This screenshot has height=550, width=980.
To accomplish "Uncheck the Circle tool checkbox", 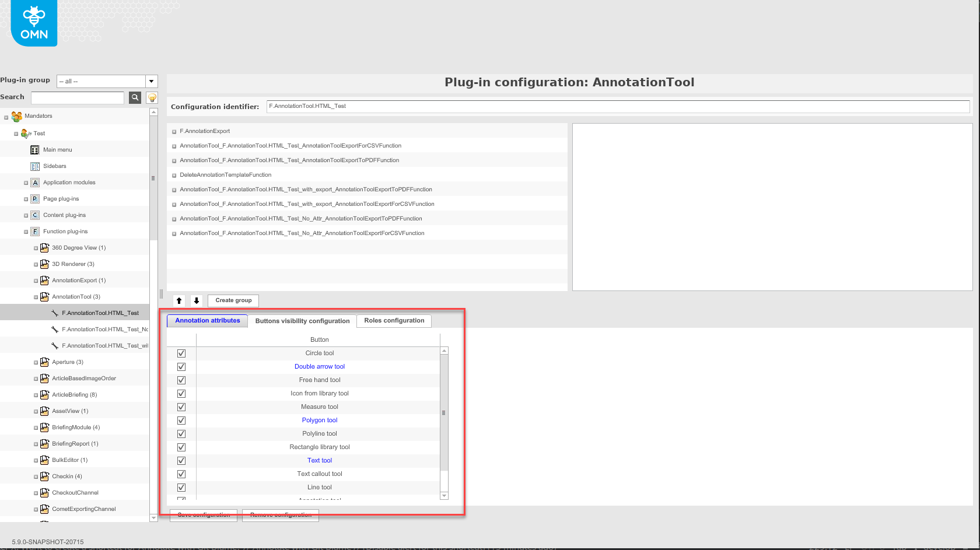I will click(181, 353).
